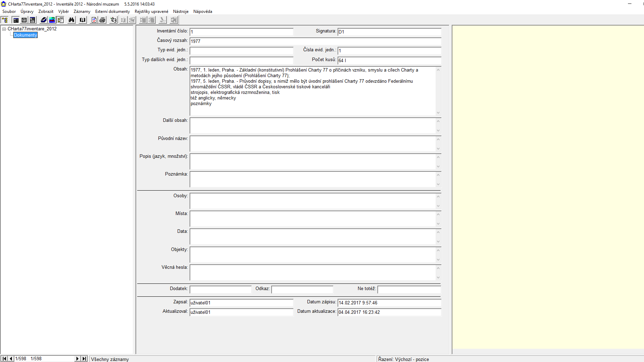Click the theater masks toolbar icon

coord(113,20)
